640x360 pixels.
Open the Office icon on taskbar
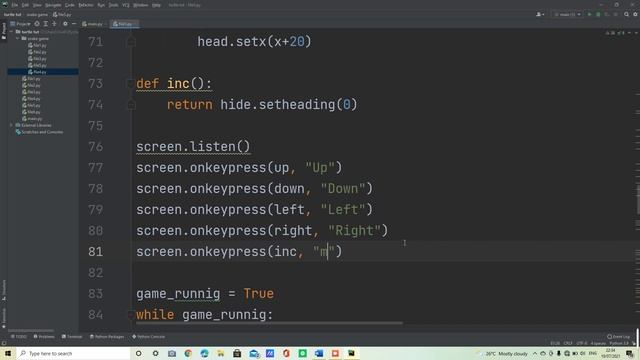(286, 353)
